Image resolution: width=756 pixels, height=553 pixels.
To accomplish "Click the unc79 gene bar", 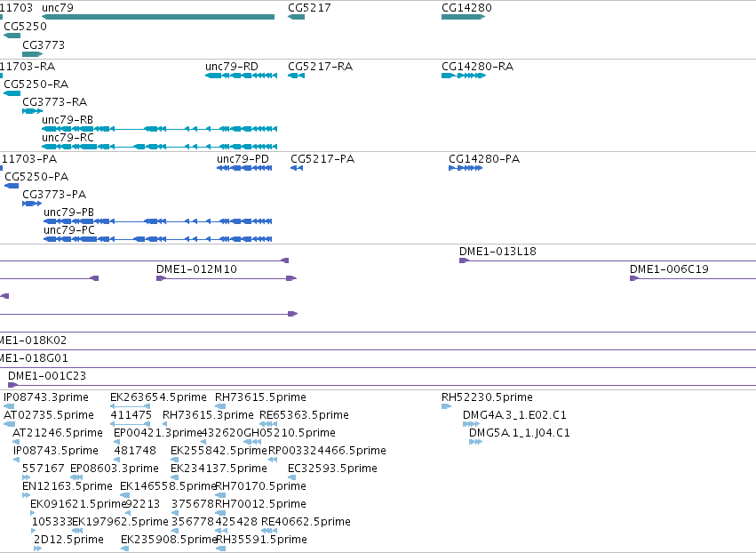I will (x=158, y=17).
